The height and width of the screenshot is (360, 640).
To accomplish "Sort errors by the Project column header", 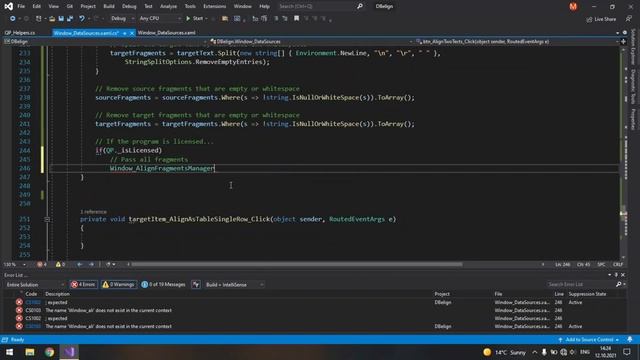I will click(442, 294).
